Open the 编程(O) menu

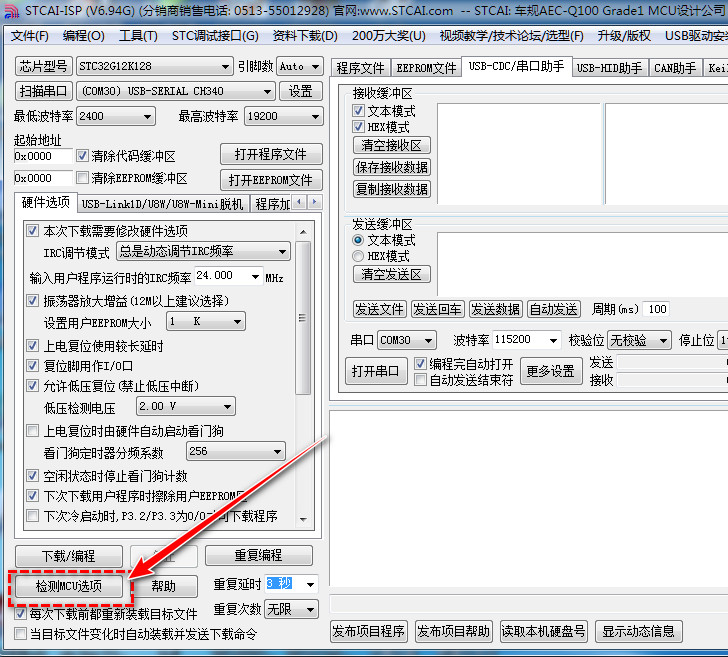[84, 36]
